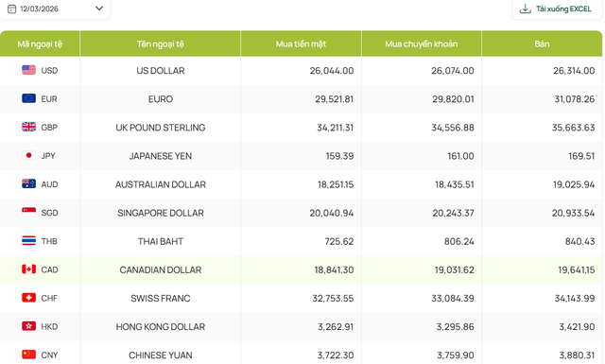Click THB sell rate 840.43
The image size is (605, 364).
579,241
